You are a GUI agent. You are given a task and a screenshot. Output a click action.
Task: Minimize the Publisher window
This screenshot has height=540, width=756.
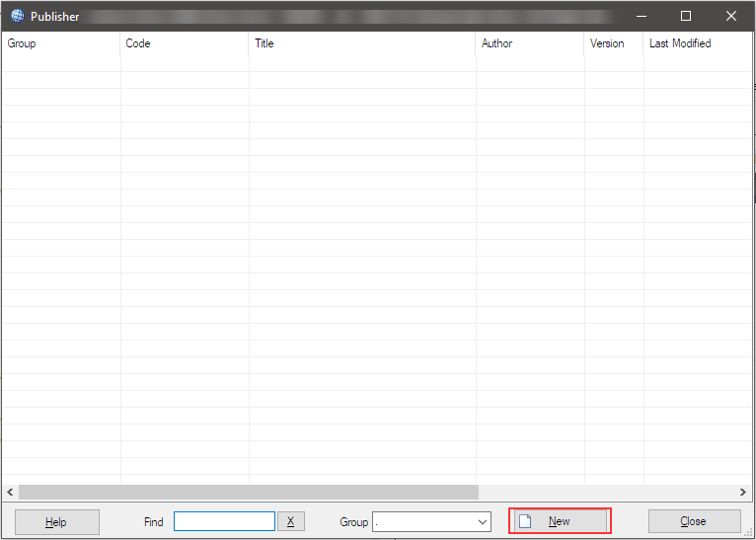(x=642, y=16)
